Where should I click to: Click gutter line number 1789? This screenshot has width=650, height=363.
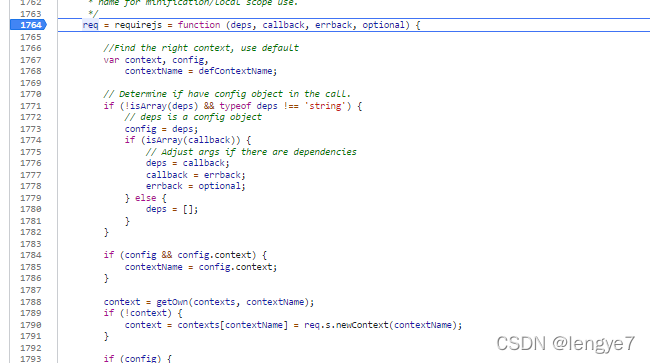click(x=31, y=313)
